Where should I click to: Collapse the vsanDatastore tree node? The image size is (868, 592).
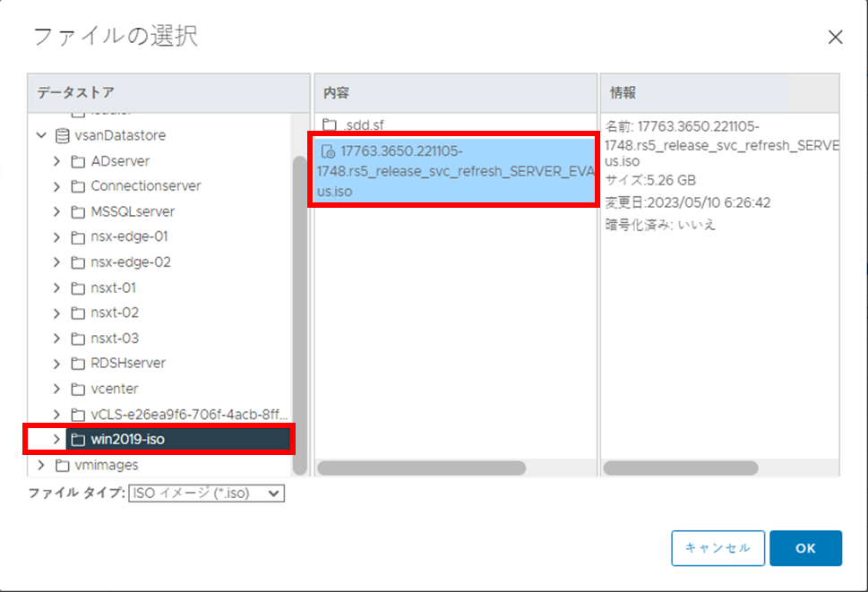(41, 135)
